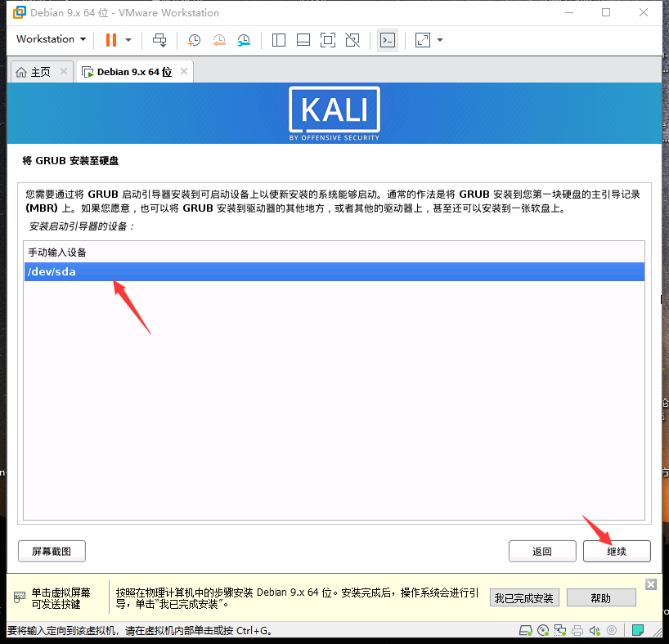
Task: Enter full screen mode
Action: pos(328,40)
